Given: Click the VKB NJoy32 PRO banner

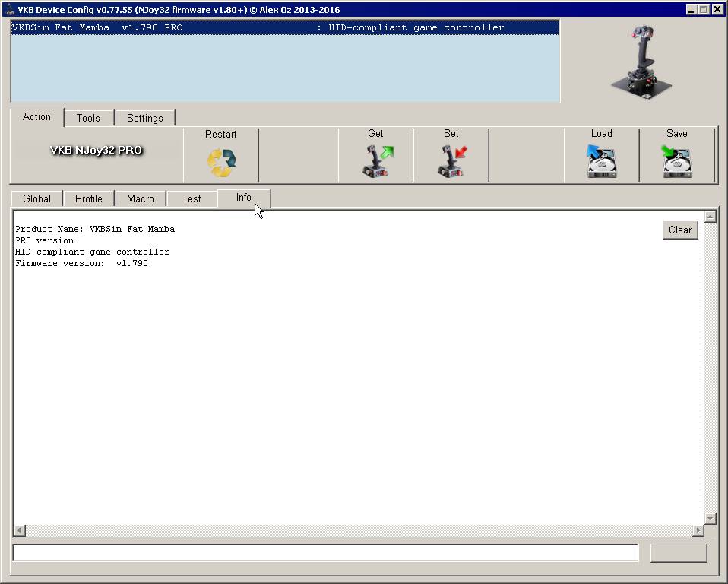Looking at the screenshot, I should 97,150.
